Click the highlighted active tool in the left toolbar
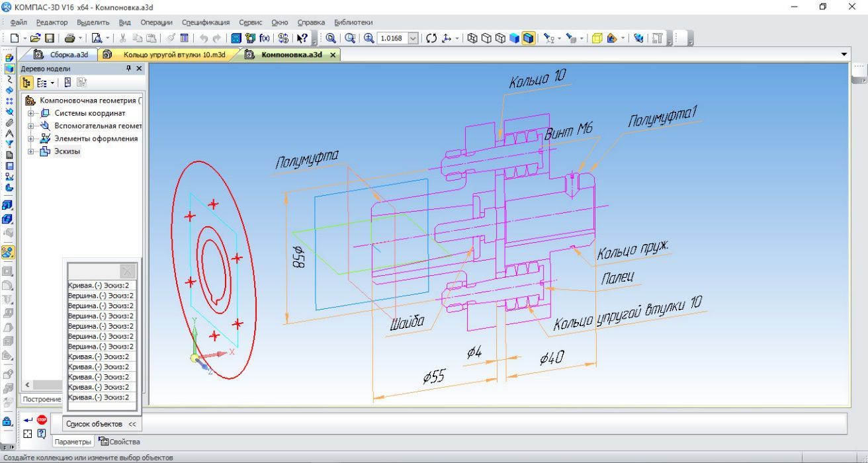868x463 pixels. tap(8, 252)
